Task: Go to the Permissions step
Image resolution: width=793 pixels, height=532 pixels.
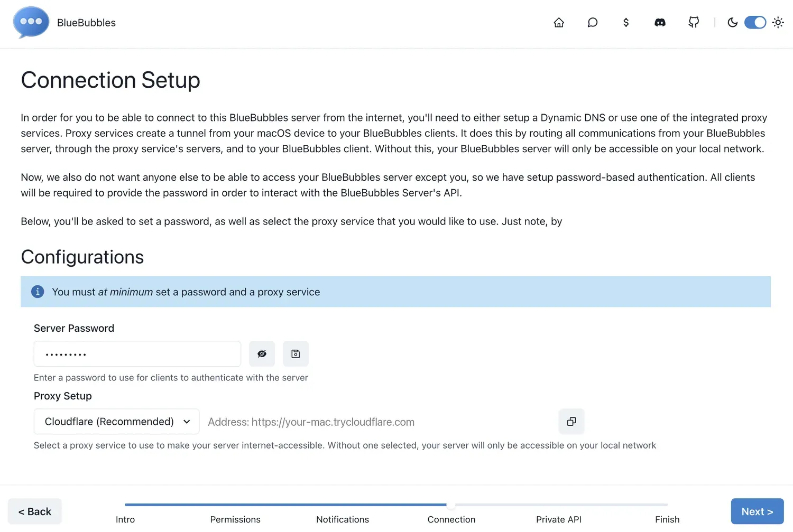Action: pos(235,519)
